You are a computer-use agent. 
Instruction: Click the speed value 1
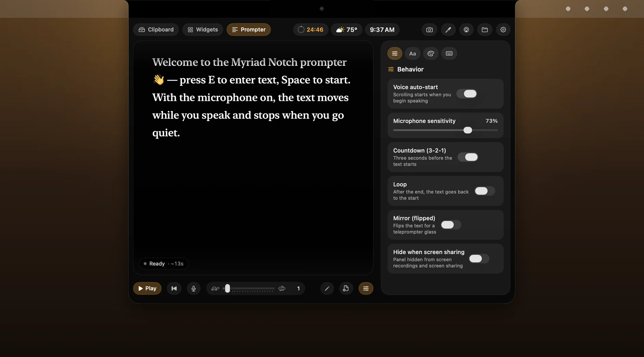298,288
